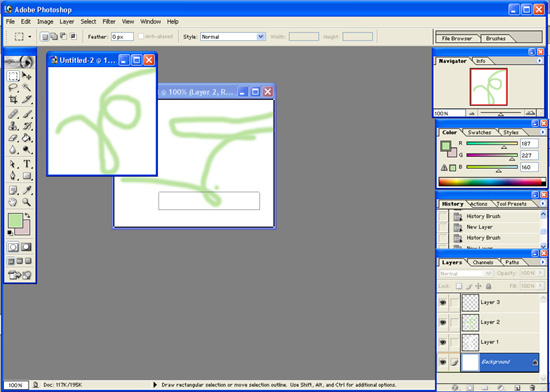Open History palette menu arrow
Image resolution: width=550 pixels, height=392 pixels.
543,204
